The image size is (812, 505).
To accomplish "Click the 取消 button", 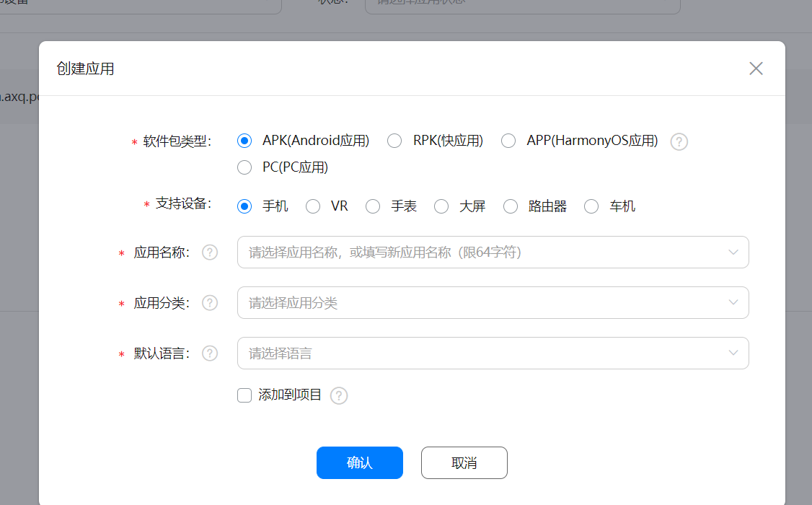I will point(464,462).
